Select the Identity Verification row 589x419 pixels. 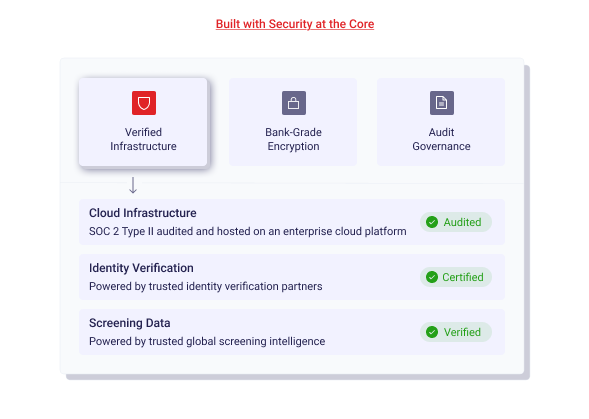pyautogui.click(x=292, y=277)
